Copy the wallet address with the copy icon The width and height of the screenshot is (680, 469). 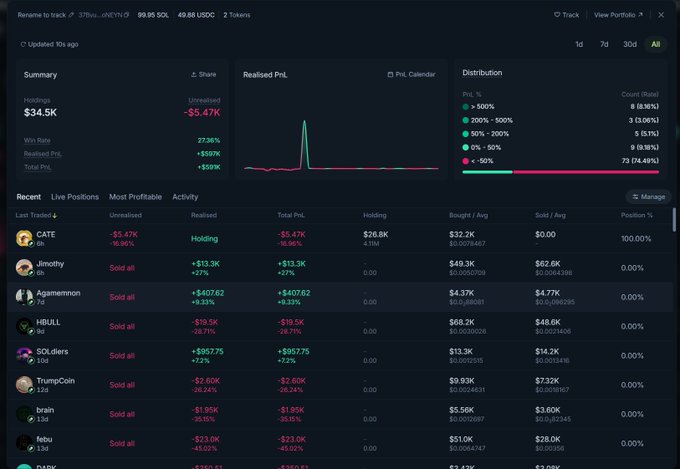click(x=127, y=15)
